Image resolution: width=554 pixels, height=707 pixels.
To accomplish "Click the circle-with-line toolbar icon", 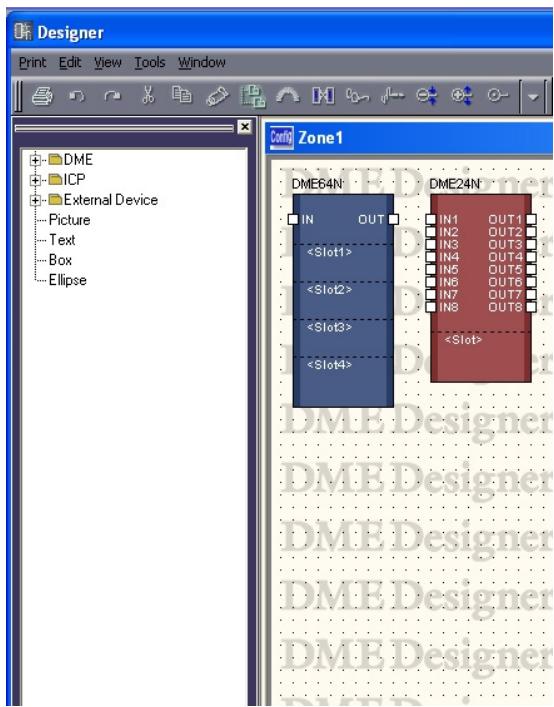I will click(x=497, y=96).
